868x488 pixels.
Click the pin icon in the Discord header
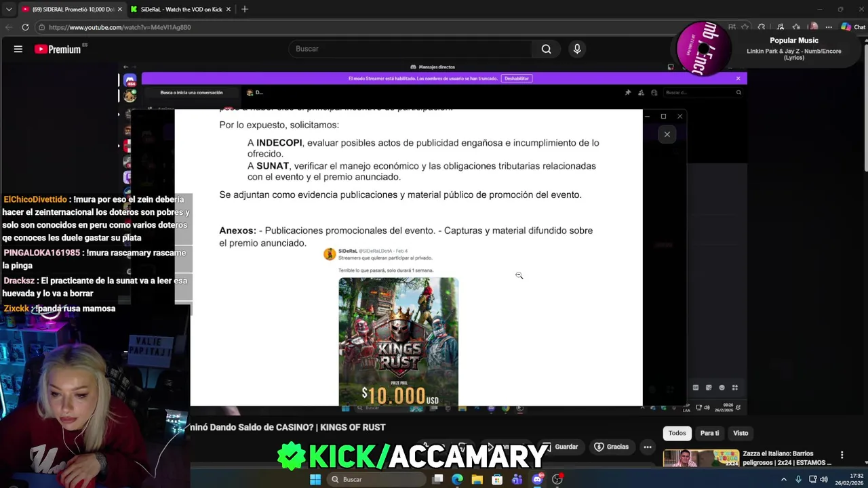coord(627,92)
